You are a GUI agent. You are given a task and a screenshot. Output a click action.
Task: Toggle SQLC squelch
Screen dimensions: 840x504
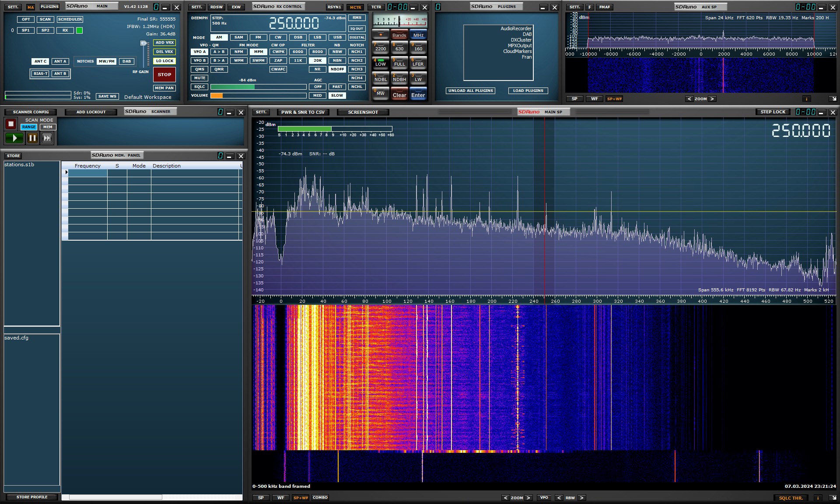point(199,87)
